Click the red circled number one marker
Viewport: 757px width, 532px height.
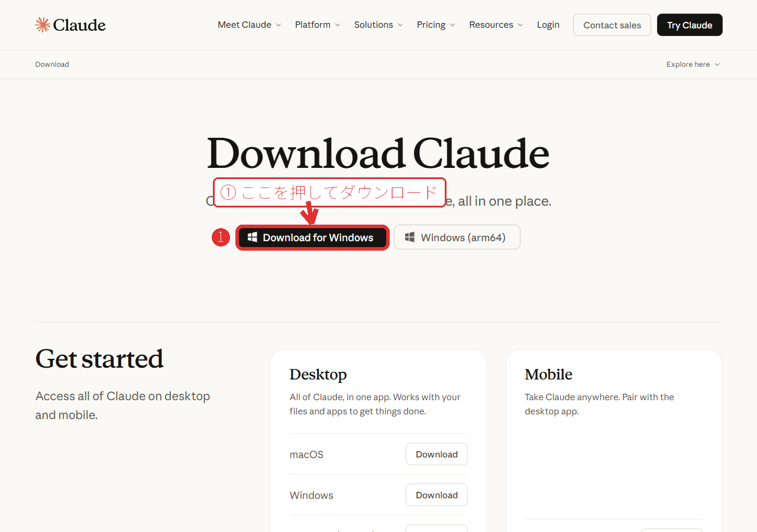(221, 238)
